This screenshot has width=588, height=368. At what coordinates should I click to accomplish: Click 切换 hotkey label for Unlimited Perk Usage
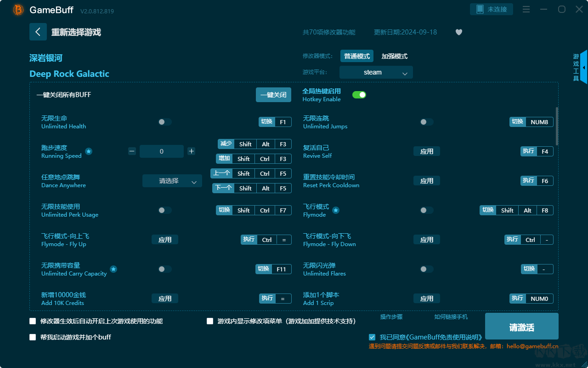click(x=224, y=210)
